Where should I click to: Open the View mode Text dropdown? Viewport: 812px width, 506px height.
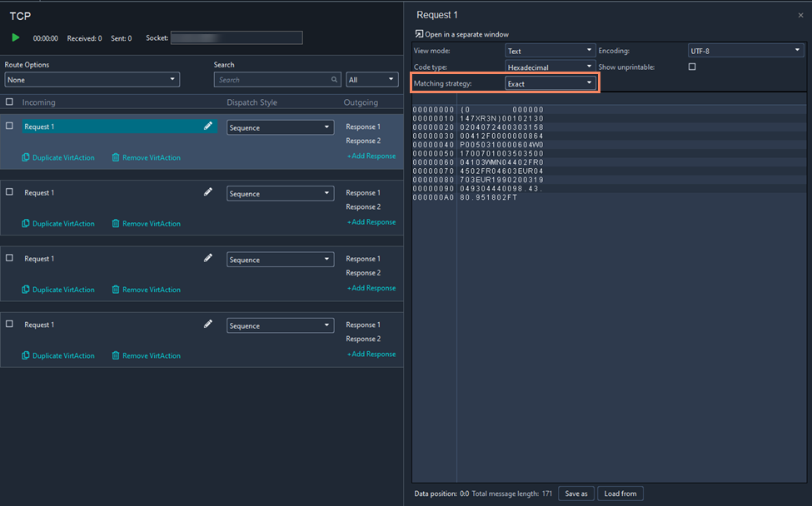tap(550, 51)
